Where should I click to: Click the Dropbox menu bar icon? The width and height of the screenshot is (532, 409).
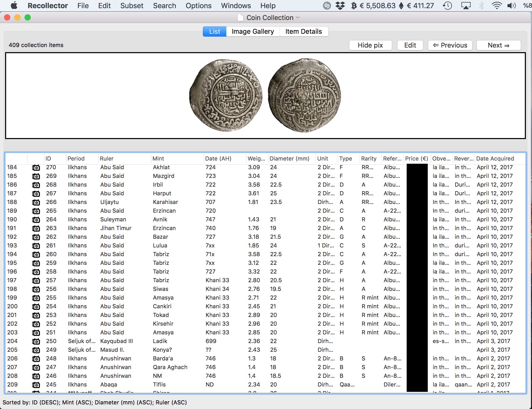(x=340, y=6)
